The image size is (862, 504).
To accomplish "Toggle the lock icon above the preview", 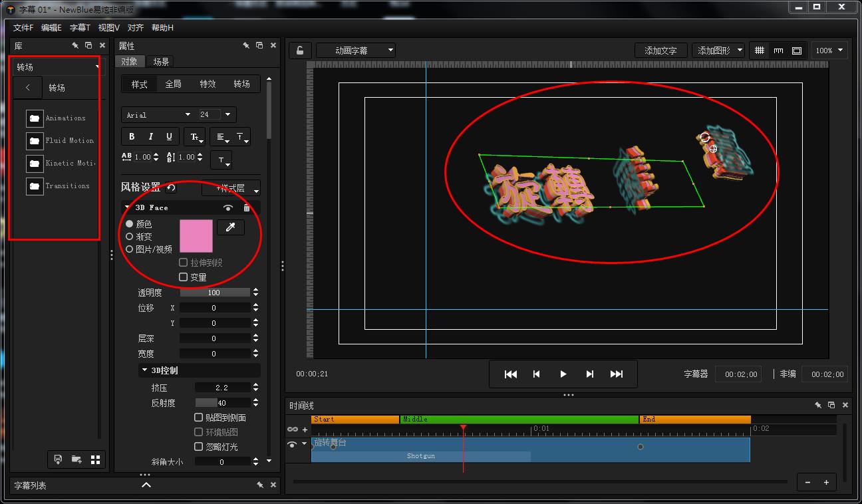I will click(300, 51).
